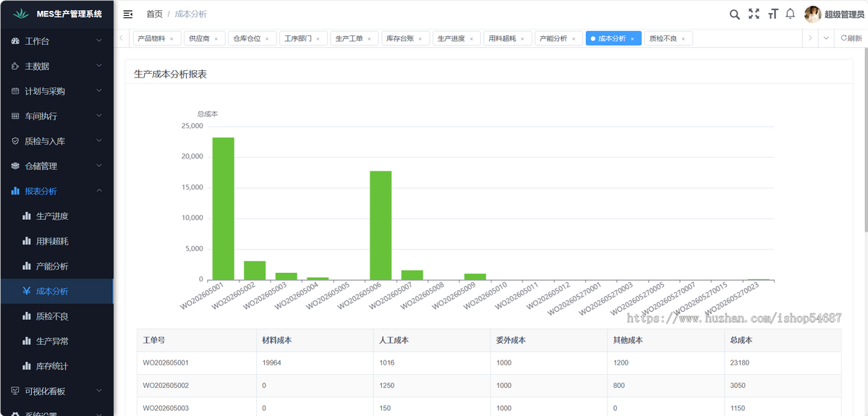Open 库存统计 in the sidebar
868x416 pixels.
click(56, 366)
